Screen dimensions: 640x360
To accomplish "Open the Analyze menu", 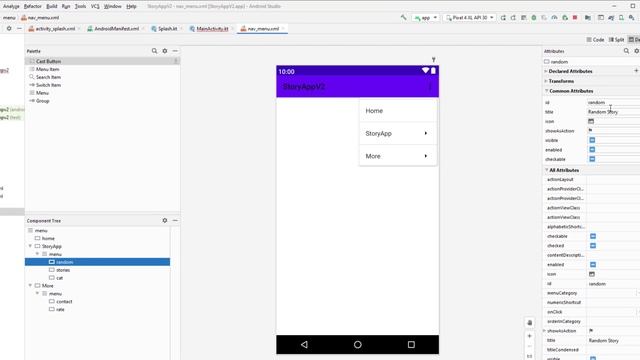I will [11, 6].
